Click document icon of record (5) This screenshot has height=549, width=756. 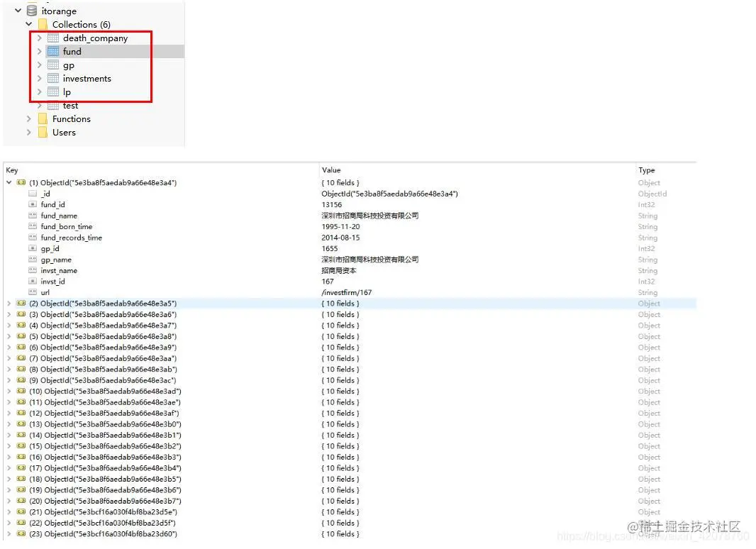click(x=21, y=336)
